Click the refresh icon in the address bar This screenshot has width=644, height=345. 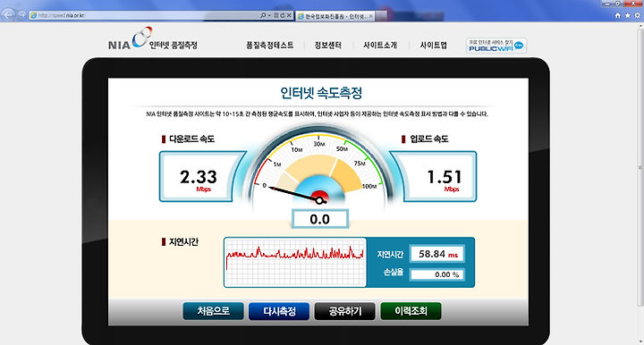click(x=282, y=15)
